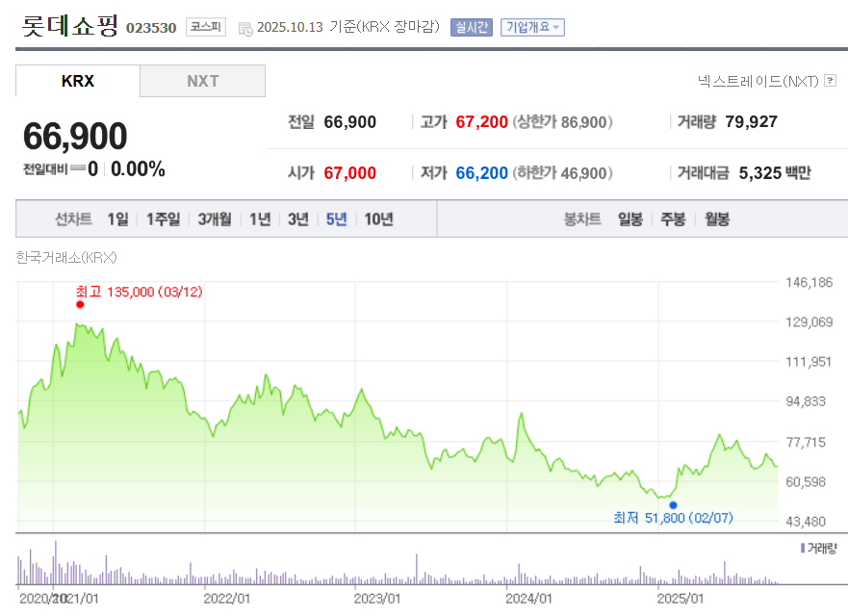This screenshot has height=616, width=848.
Task: Click the stock code 023530
Action: click(x=151, y=28)
